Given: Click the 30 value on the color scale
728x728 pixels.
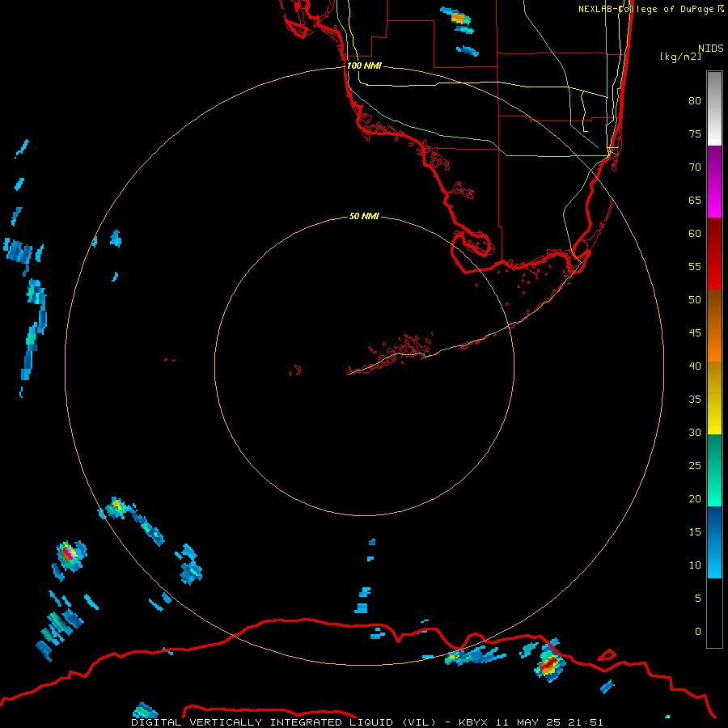Looking at the screenshot, I should 695,432.
